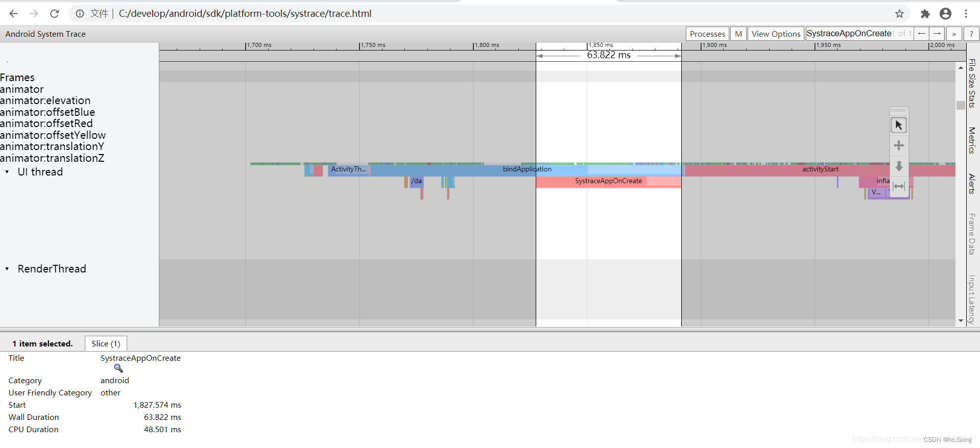980x448 pixels.
Task: Click the 1,900 ms ruler mark
Action: [x=714, y=45]
